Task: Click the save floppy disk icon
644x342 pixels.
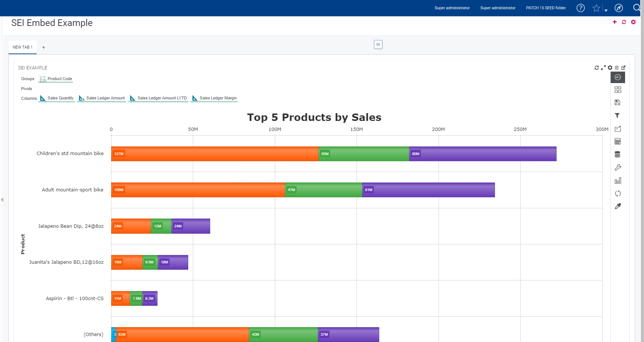Action: click(617, 102)
